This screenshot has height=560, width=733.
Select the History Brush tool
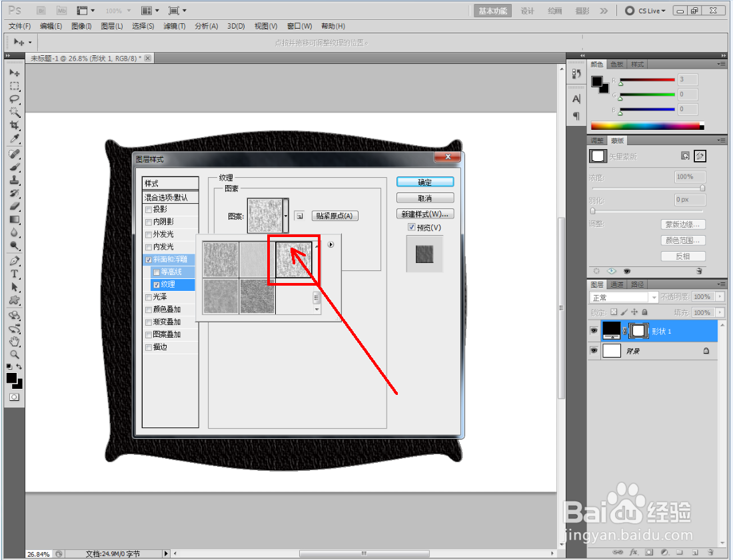click(15, 193)
